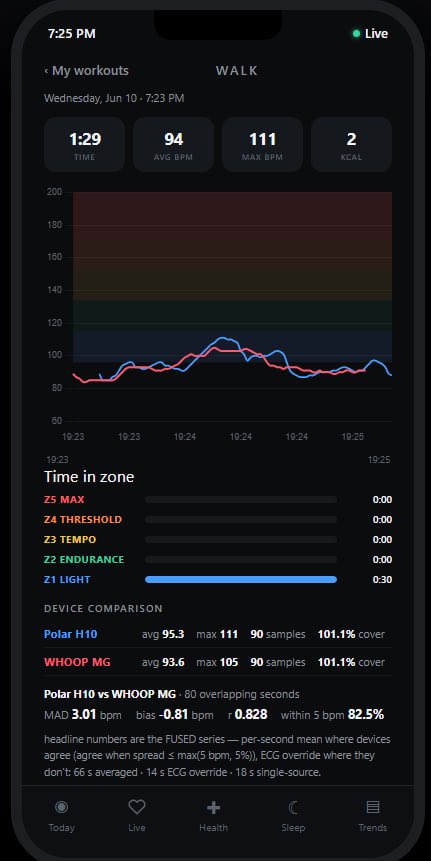
Task: Go back to My workouts
Action: tap(86, 71)
